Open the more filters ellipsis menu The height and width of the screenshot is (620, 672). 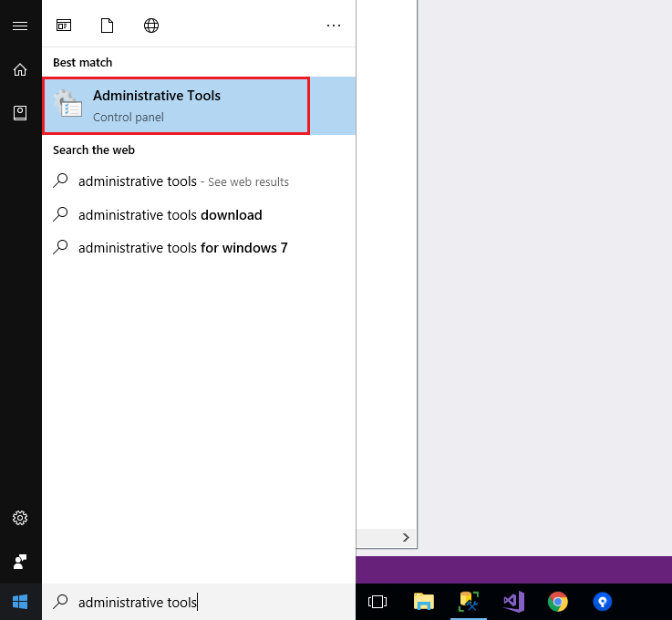pos(334,26)
